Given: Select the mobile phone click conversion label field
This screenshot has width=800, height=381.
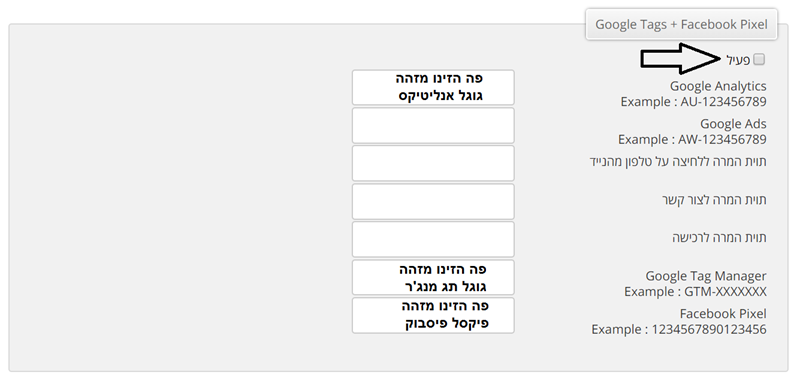Looking at the screenshot, I should (433, 163).
